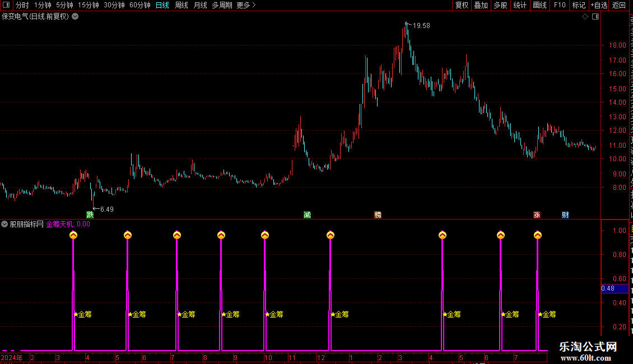Click the +自选 button
The height and width of the screenshot is (364, 633).
tap(599, 5)
